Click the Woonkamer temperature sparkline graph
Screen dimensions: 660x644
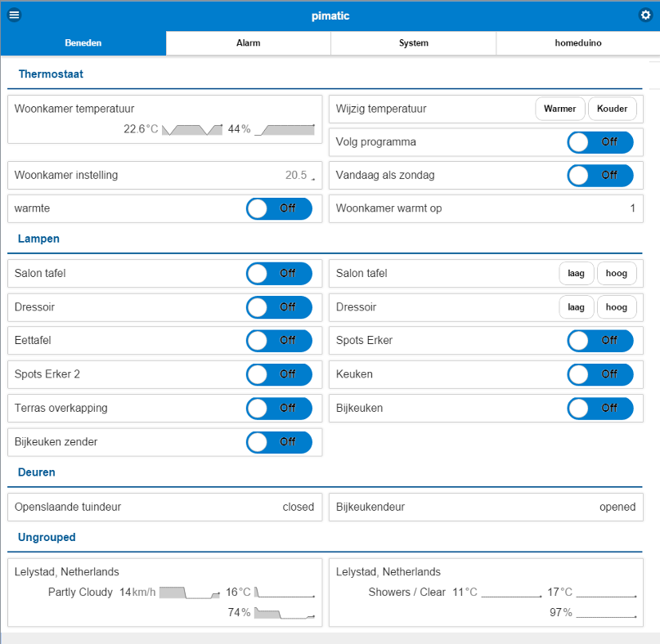point(192,129)
